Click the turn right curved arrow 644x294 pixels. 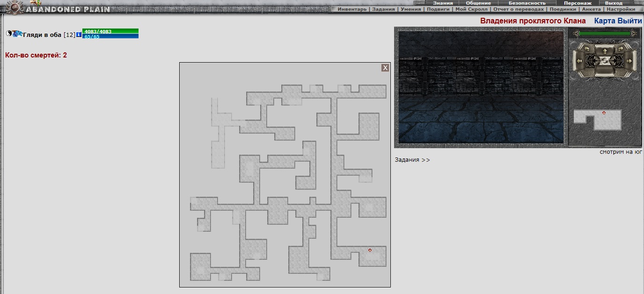click(621, 49)
